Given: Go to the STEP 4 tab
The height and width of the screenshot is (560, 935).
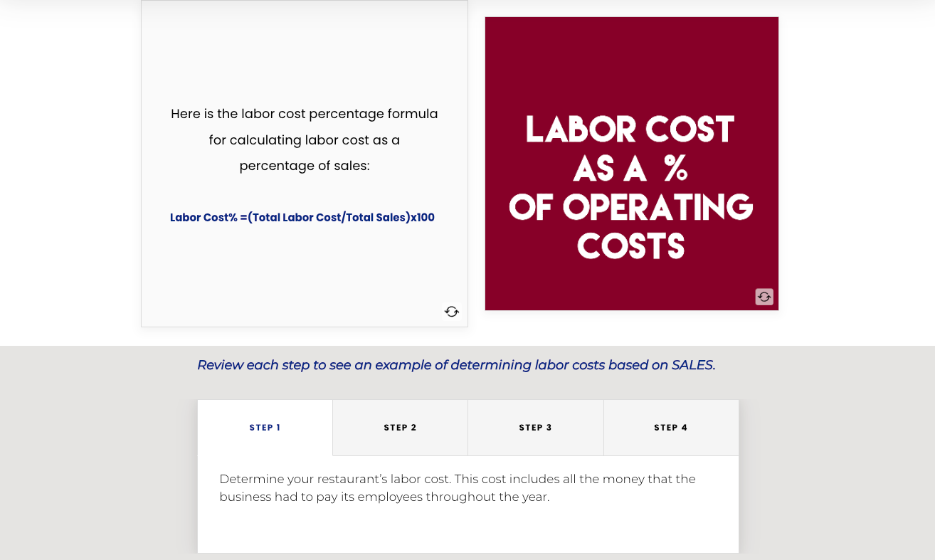Looking at the screenshot, I should coord(671,428).
